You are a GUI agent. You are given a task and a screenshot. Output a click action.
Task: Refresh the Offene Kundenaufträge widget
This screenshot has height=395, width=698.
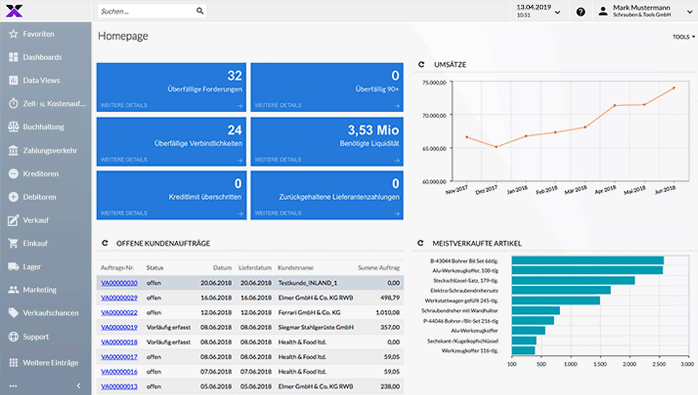tap(105, 243)
